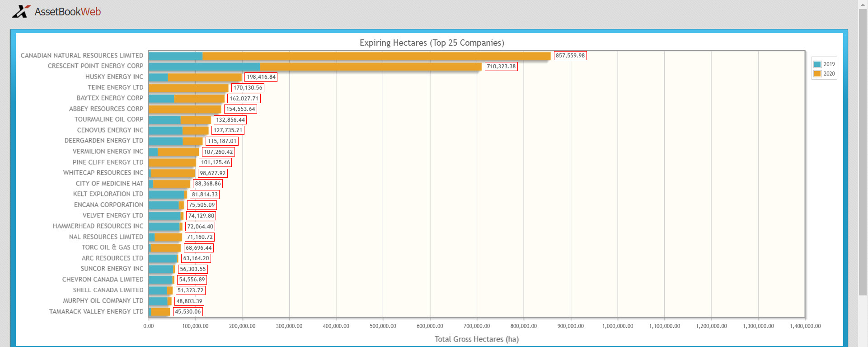Click the page vertical scrollbar thumb
This screenshot has width=868, height=347.
(863, 152)
